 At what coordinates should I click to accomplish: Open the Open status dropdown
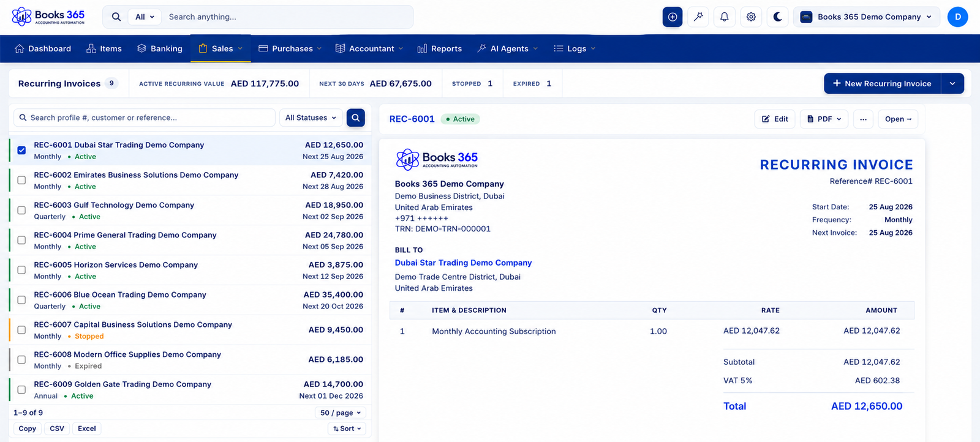(898, 119)
